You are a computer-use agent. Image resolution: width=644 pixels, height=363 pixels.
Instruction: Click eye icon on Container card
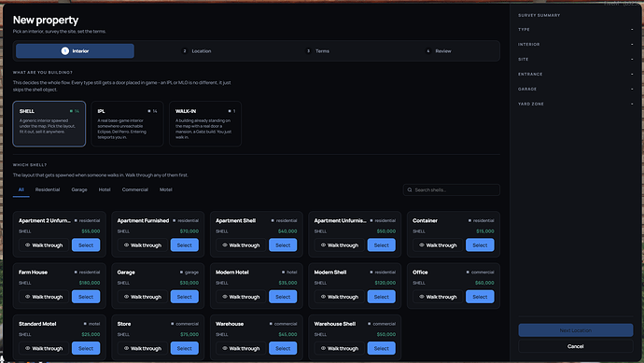[x=422, y=245]
